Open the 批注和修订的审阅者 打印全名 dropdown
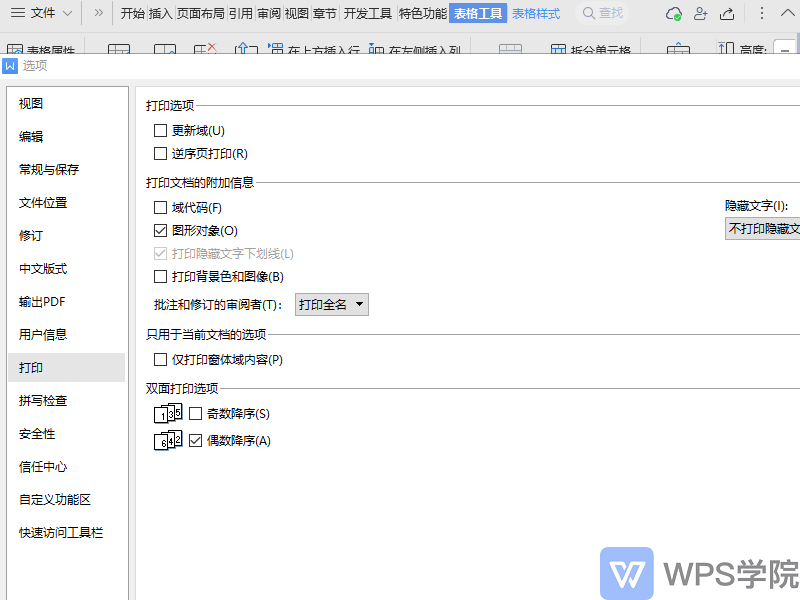800x600 pixels. [x=332, y=305]
